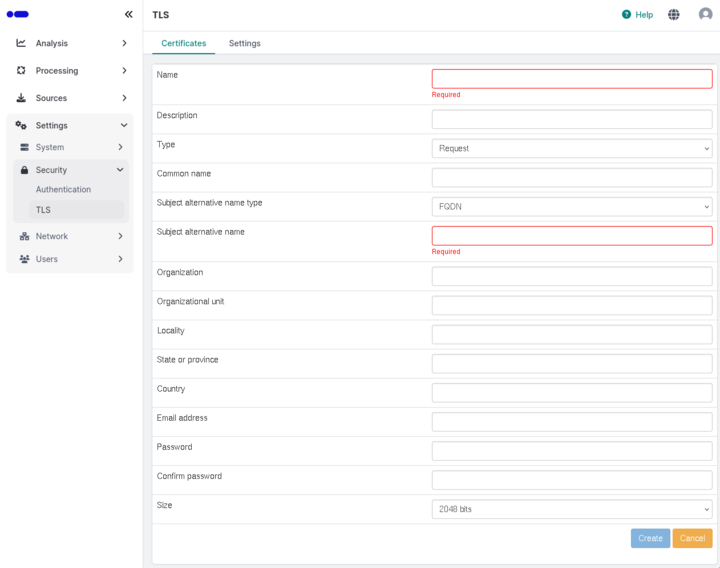Click the Sources download icon
Image resolution: width=720 pixels, height=568 pixels.
tap(21, 98)
